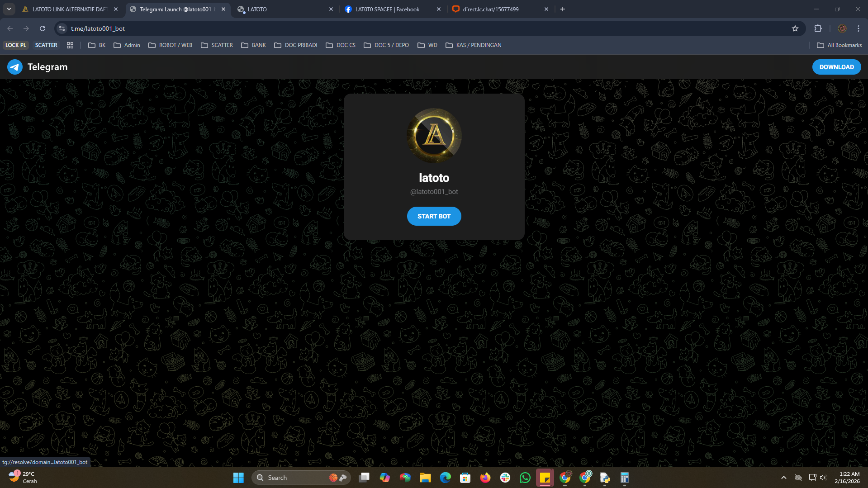The height and width of the screenshot is (488, 868).
Task: Expand the KAS / PENDINGAN bookmark folder
Action: 474,45
